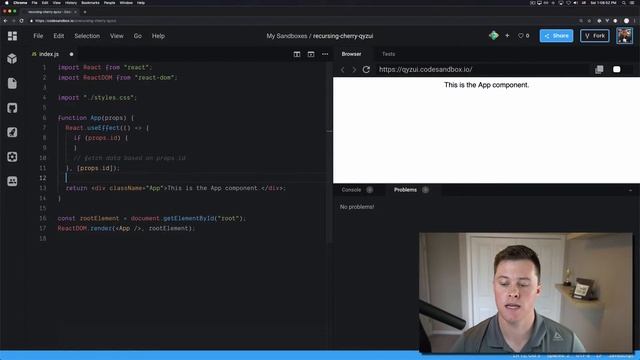
Task: Click the green sandbox template icon in header
Action: (x=493, y=36)
